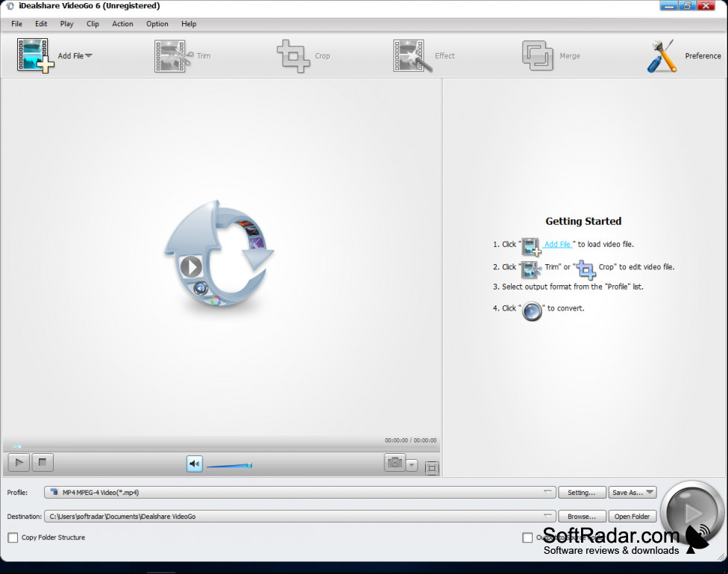Open the Destination path dropdown
The height and width of the screenshot is (574, 728).
pos(300,517)
